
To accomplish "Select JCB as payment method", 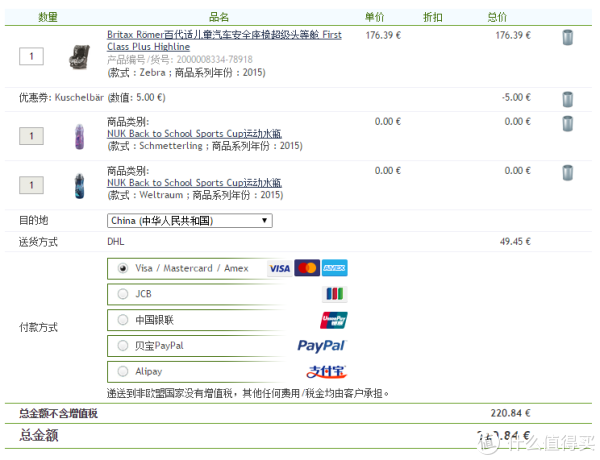I will tap(122, 294).
